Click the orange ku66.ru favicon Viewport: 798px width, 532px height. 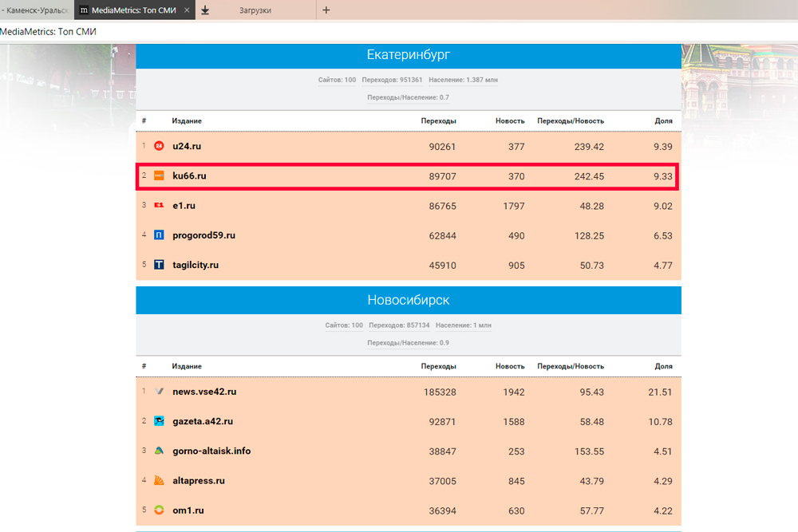[159, 175]
